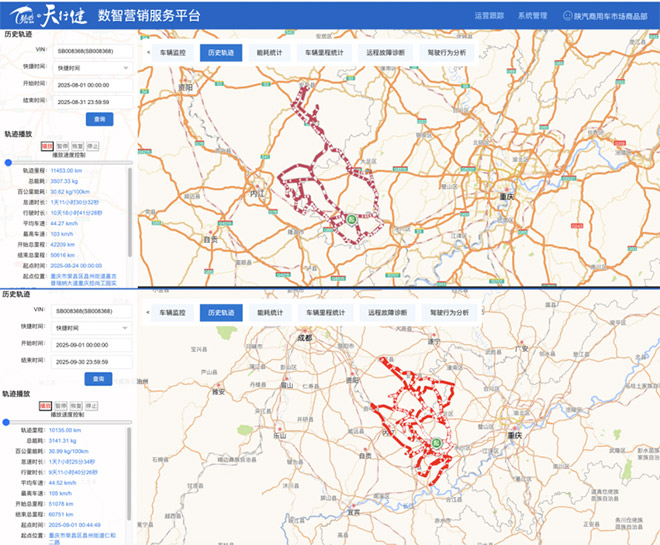
Task: Switch to 车辆监控 tab in the upper panel
Action: (173, 52)
